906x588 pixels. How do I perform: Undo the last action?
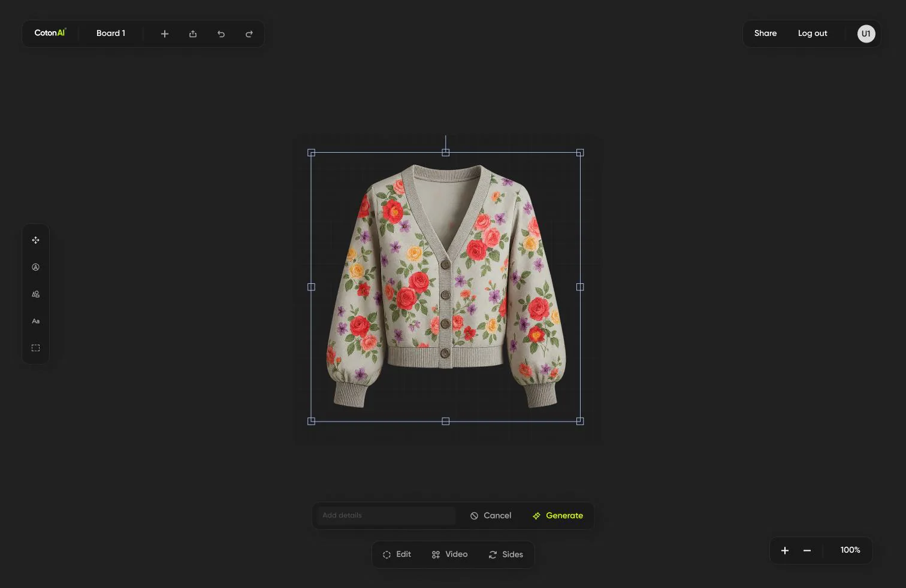221,34
